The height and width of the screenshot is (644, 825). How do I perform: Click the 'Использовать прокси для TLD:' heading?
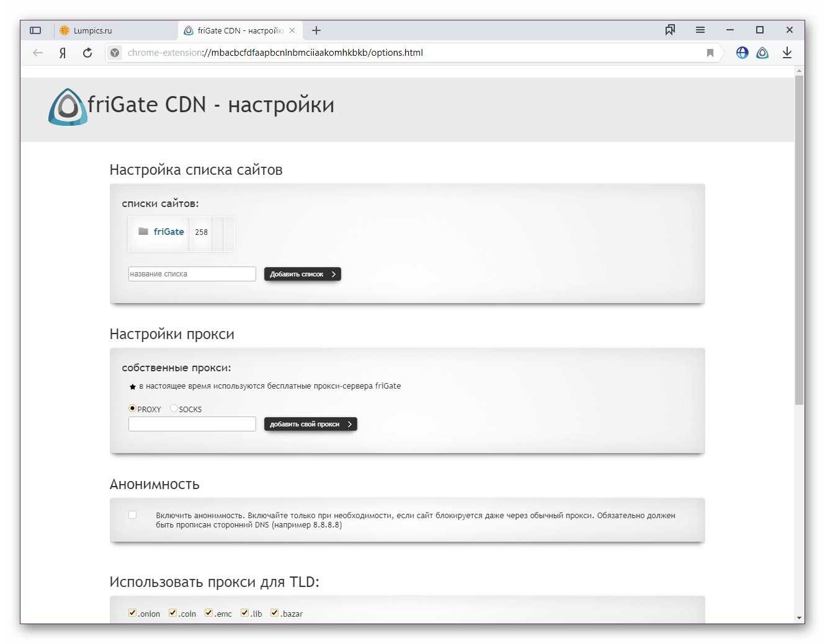click(x=215, y=582)
